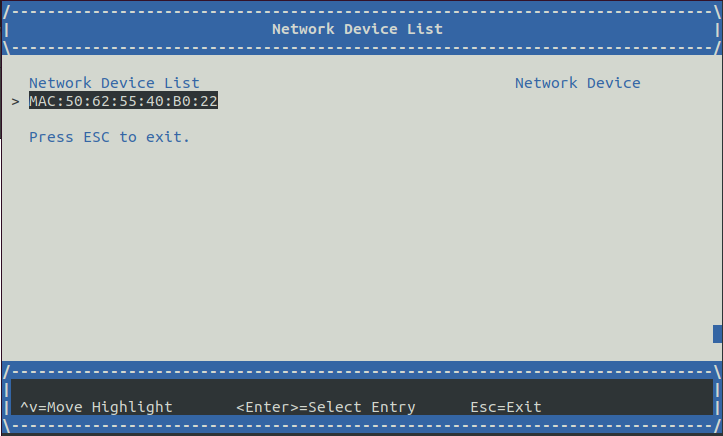Click the Network Device List title in the header
723x436 pixels.
357,29
